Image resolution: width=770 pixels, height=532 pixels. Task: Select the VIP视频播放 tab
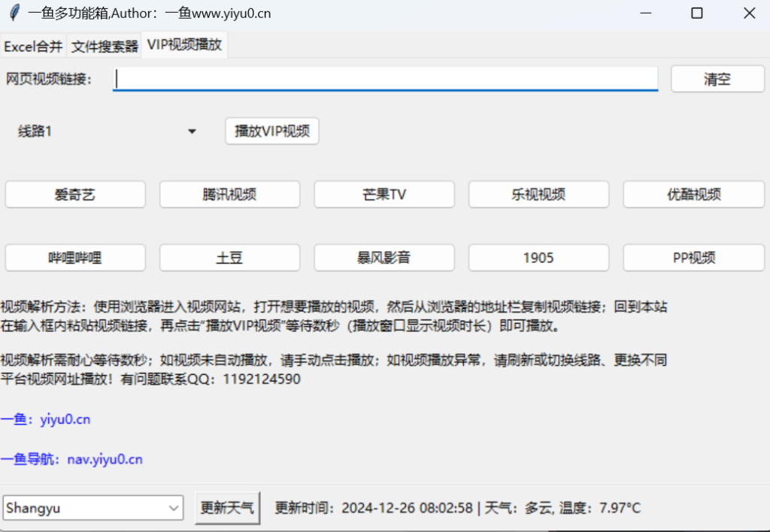pos(185,44)
